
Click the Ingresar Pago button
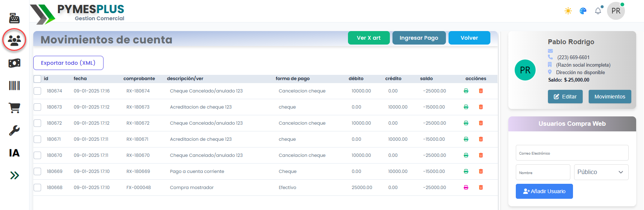(419, 38)
